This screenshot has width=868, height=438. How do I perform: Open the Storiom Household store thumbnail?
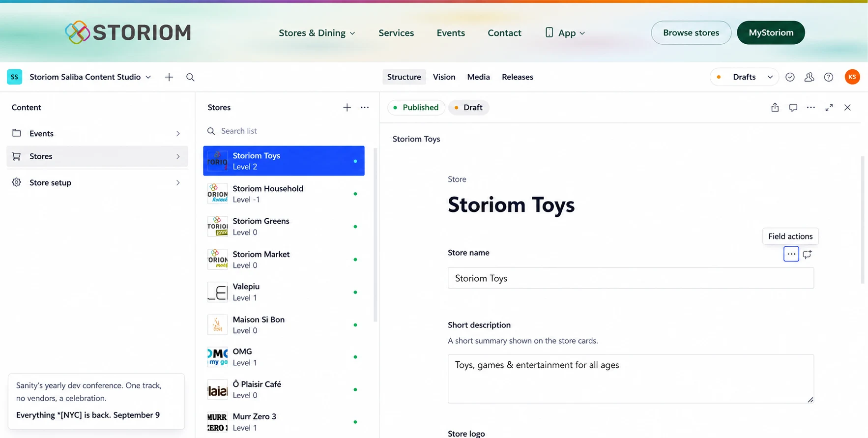218,194
